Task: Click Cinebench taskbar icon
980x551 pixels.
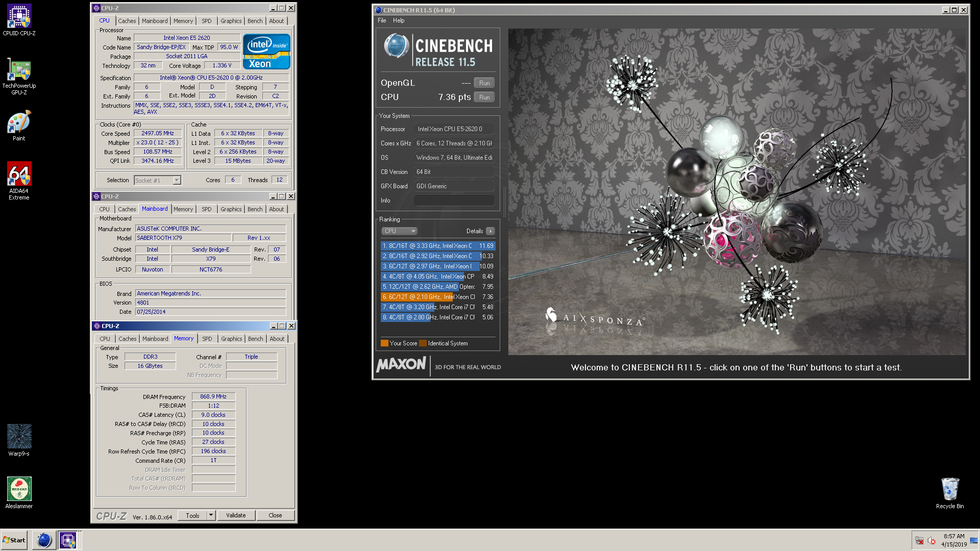Action: [44, 540]
